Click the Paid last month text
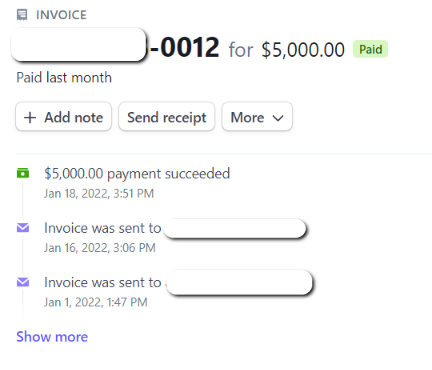Viewport: 432px width, 370px height. click(x=64, y=78)
